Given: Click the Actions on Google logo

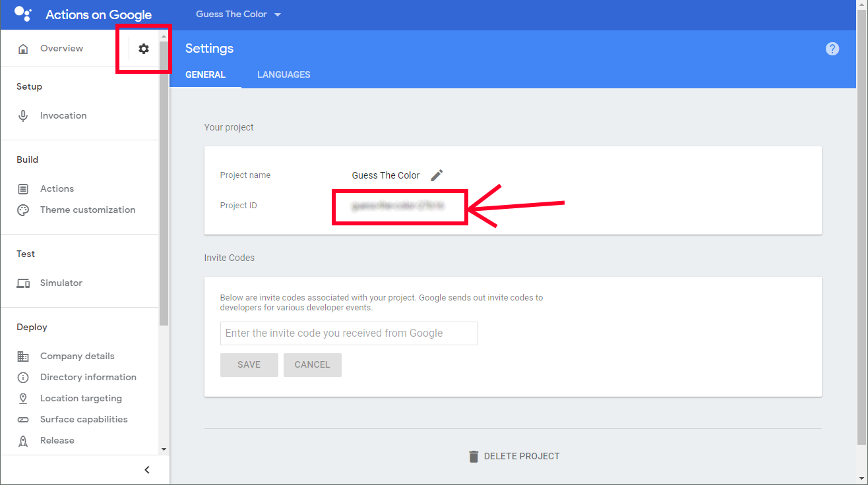Looking at the screenshot, I should tap(23, 14).
